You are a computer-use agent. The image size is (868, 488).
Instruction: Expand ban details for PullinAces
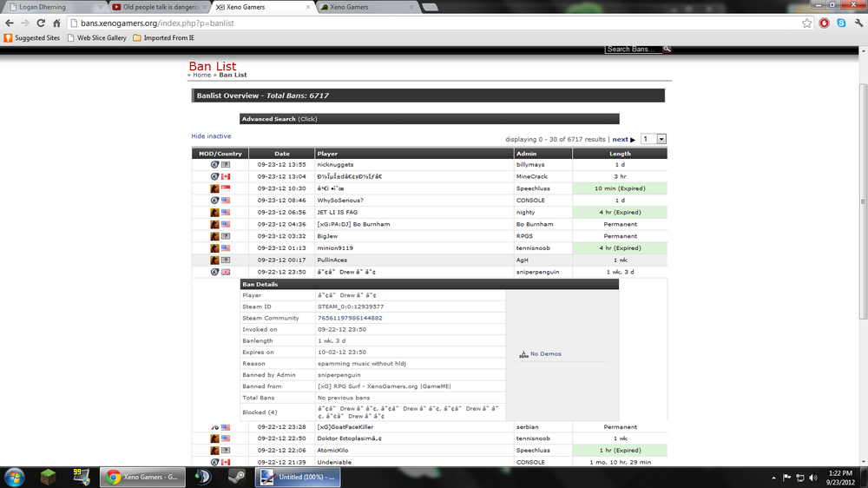click(x=430, y=260)
